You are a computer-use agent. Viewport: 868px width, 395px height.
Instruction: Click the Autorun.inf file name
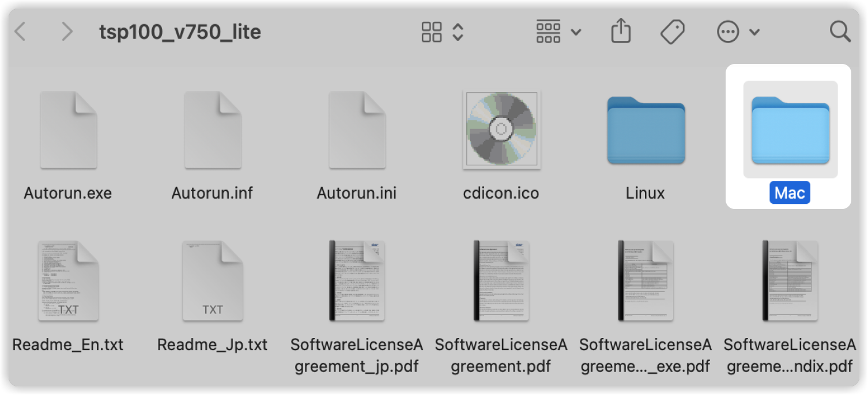coord(212,193)
